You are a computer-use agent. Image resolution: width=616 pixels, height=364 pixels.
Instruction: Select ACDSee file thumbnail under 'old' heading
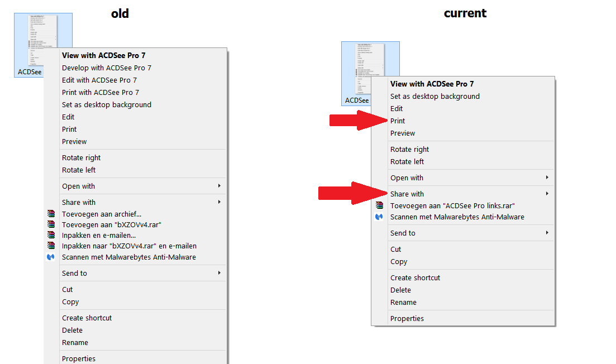(43, 45)
